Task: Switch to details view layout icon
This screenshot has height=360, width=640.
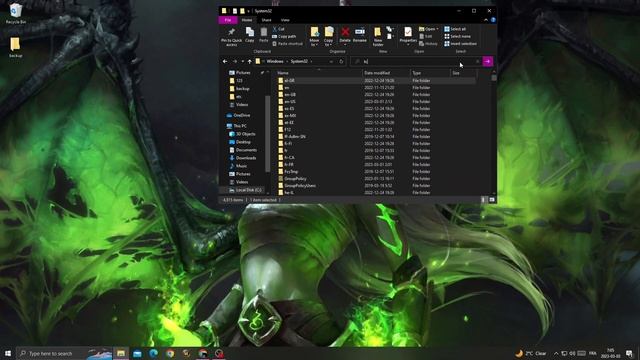Action: (x=483, y=200)
